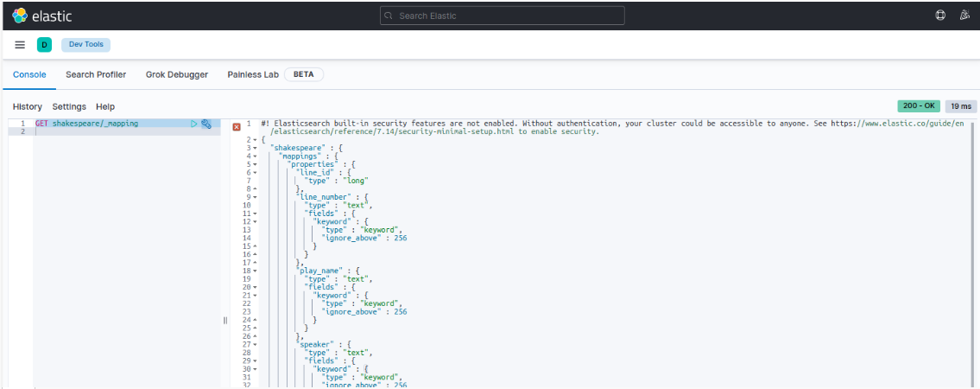This screenshot has height=389, width=980.
Task: Collapse the "keyword" fold on line 12
Action: click(x=255, y=222)
